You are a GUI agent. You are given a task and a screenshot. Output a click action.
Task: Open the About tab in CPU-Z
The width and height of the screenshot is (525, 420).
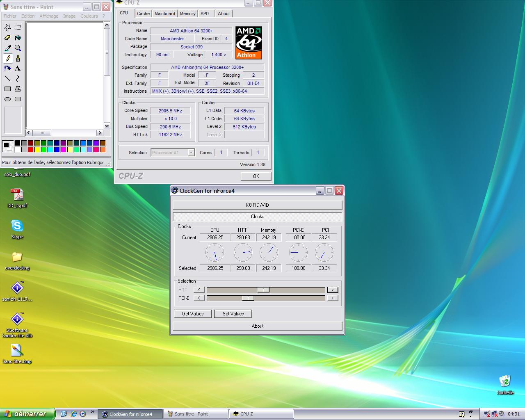224,14
